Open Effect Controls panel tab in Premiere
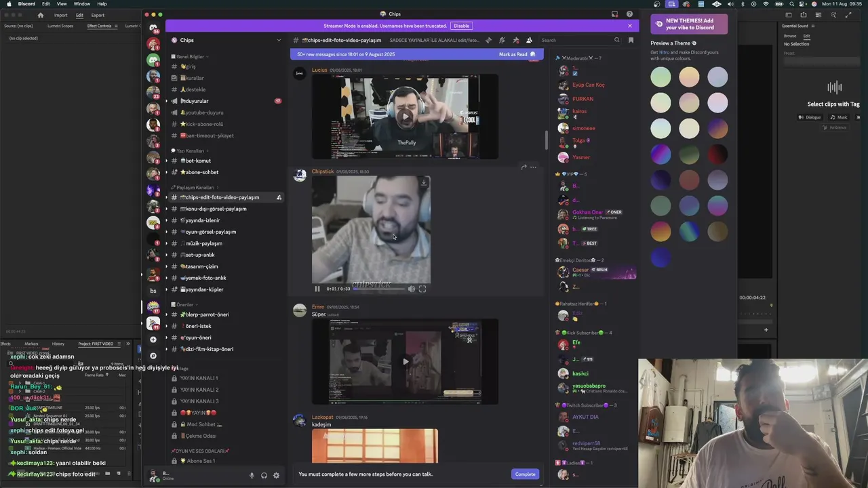Image resolution: width=868 pixels, height=488 pixels. click(x=100, y=26)
